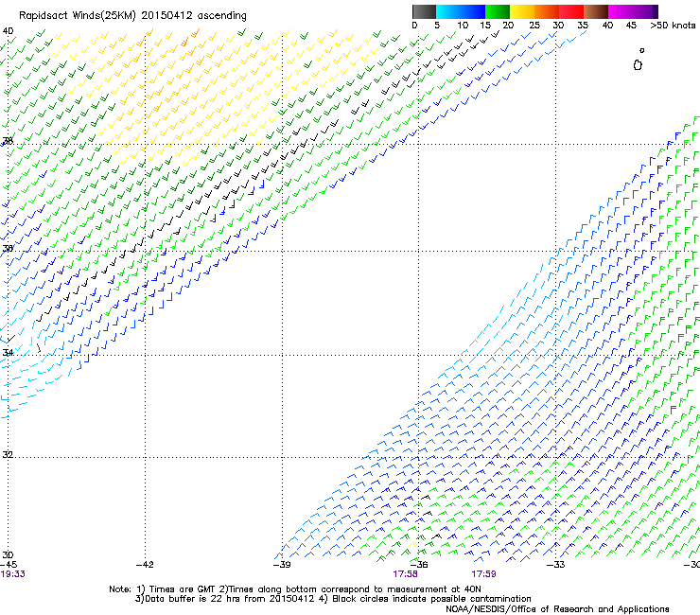Click the tiny island outline above the larger island

[x=642, y=50]
